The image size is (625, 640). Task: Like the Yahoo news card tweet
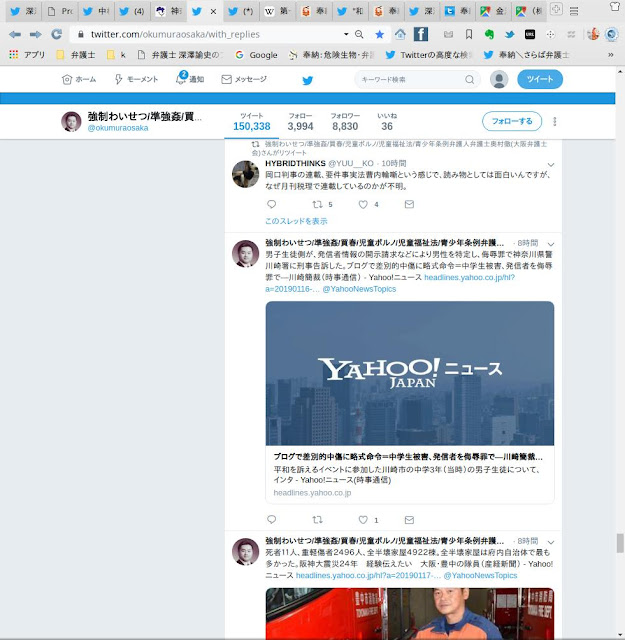click(363, 520)
